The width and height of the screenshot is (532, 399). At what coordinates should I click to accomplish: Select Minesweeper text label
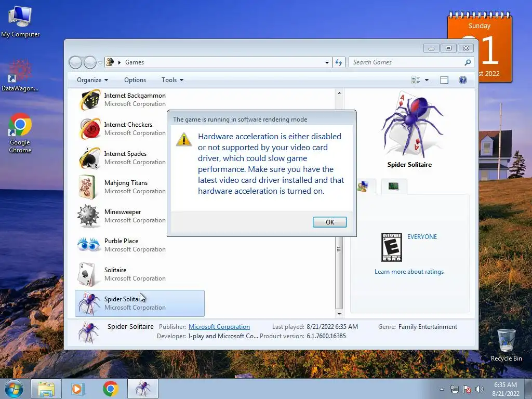point(123,212)
